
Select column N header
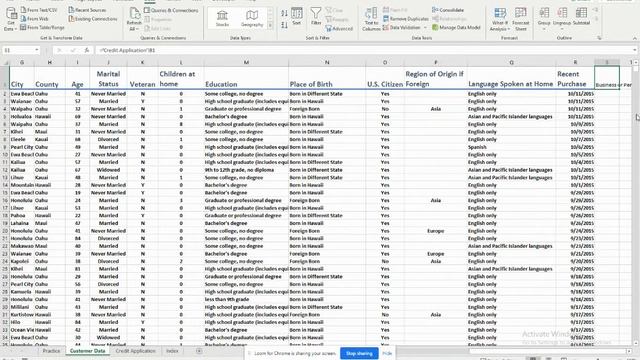(327, 62)
